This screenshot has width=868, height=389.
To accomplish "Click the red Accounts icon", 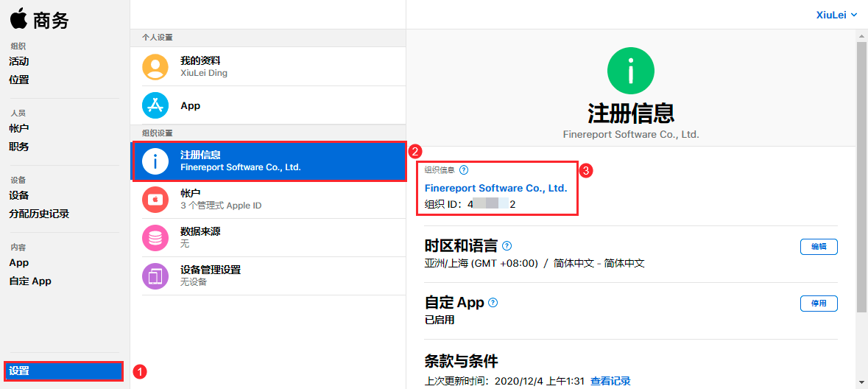I will pos(155,200).
